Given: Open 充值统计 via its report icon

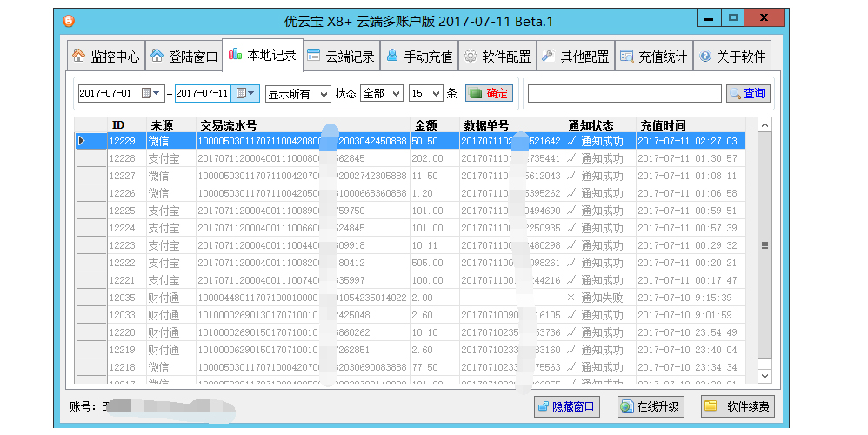Looking at the screenshot, I should click(626, 57).
